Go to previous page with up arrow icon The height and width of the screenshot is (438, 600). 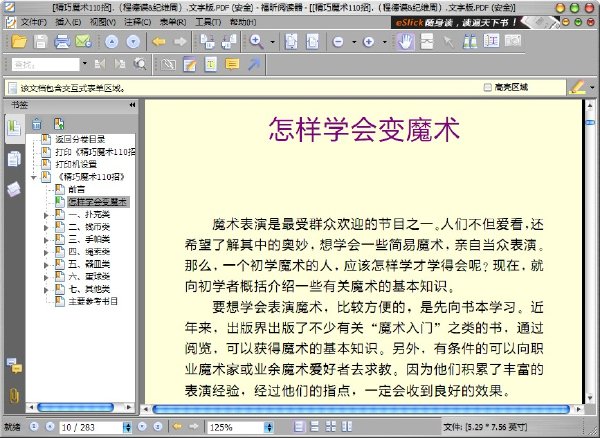coord(111,42)
